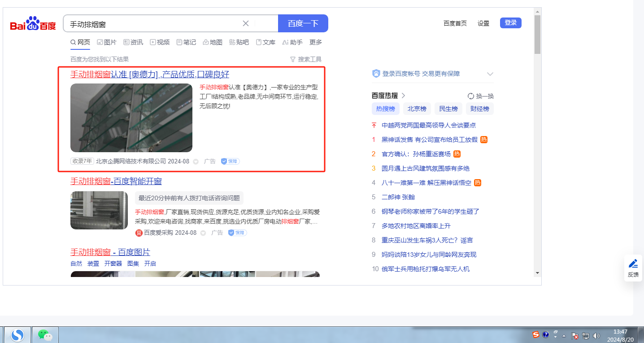Image resolution: width=644 pixels, height=343 pixels.
Task: Open 中越两党两国最高领导人会谈要点
Action: [429, 125]
